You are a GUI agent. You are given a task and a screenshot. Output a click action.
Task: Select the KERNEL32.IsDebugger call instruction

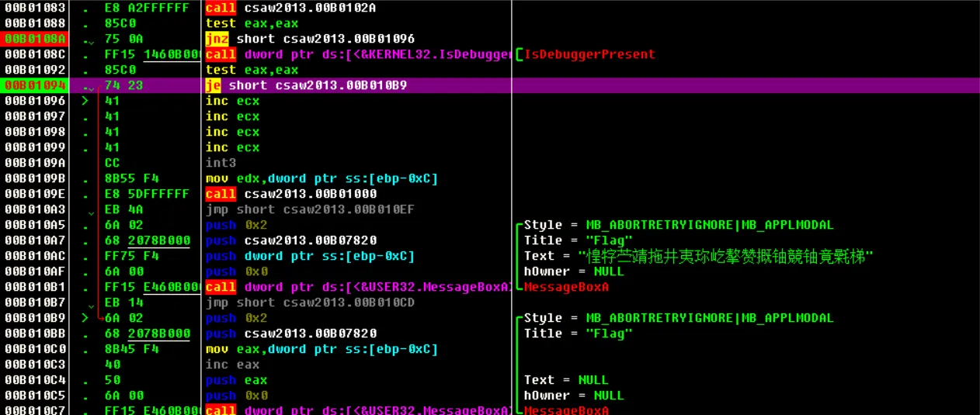pyautogui.click(x=358, y=54)
